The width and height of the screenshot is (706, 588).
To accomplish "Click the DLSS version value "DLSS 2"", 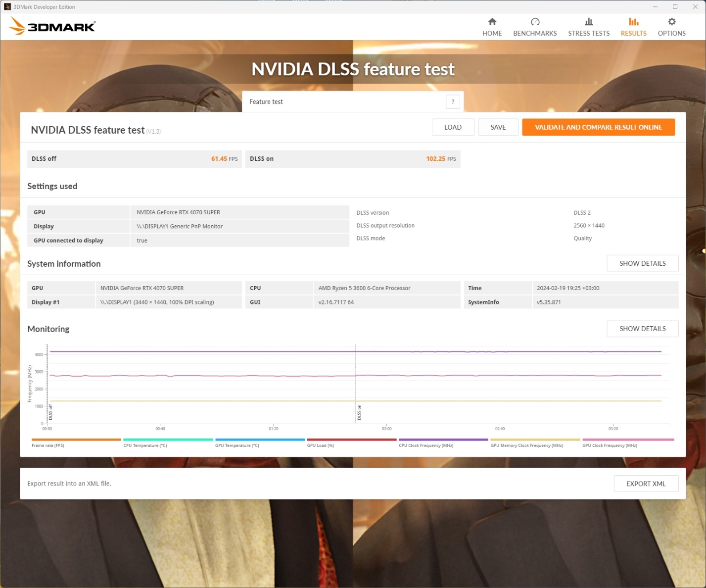I will [x=582, y=213].
